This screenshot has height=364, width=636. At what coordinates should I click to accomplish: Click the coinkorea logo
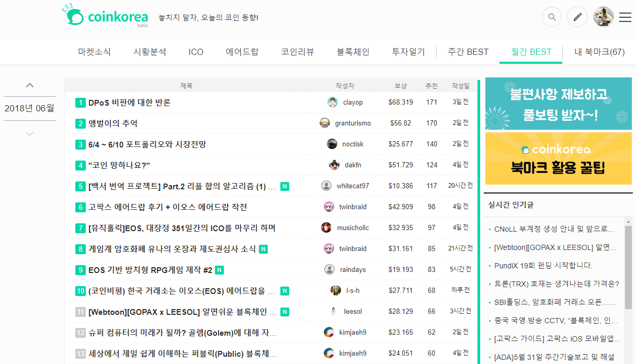point(105,17)
